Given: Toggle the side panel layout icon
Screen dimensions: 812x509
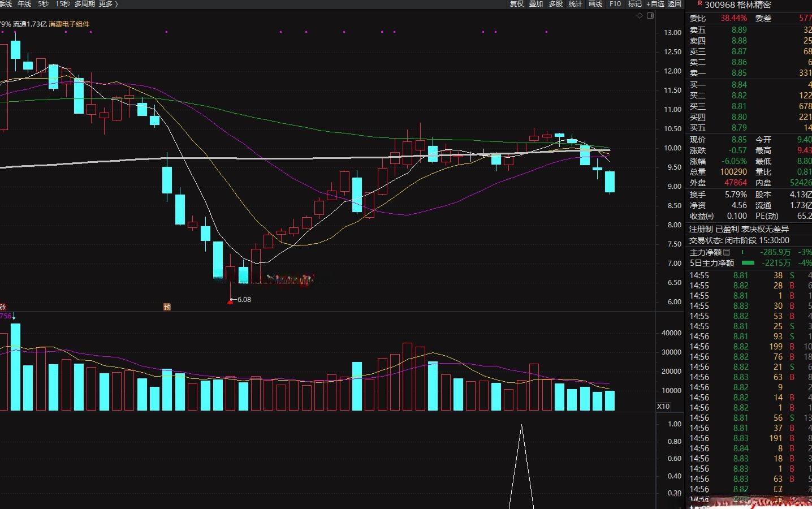Looking at the screenshot, I should click(x=650, y=16).
